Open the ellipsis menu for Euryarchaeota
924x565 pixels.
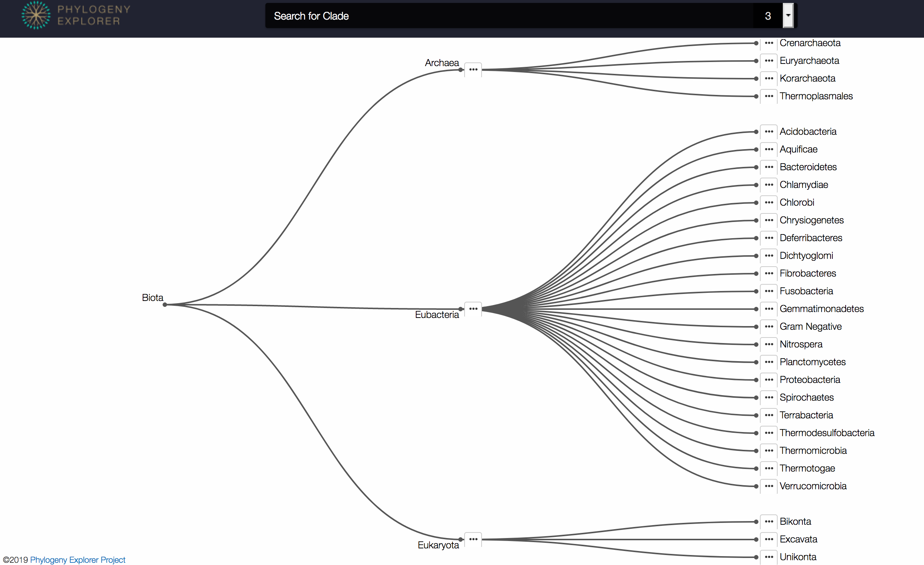769,61
